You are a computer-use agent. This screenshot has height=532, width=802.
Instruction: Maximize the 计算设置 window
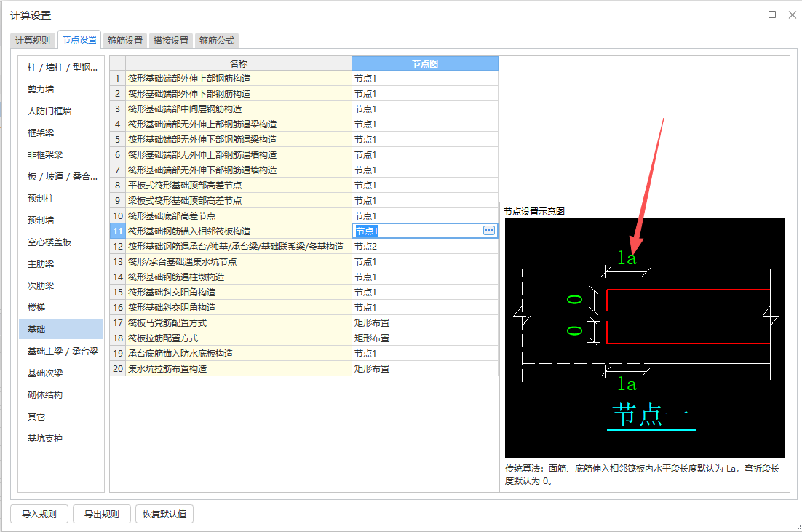[772, 15]
